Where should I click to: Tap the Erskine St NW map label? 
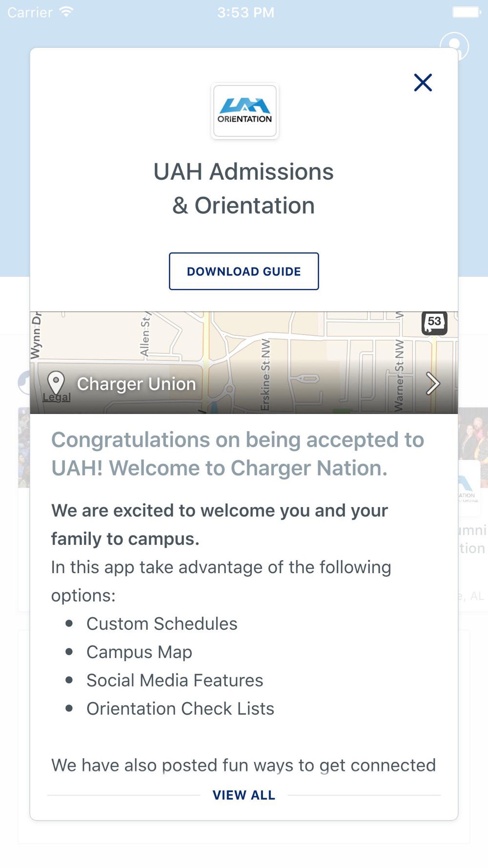(x=265, y=374)
